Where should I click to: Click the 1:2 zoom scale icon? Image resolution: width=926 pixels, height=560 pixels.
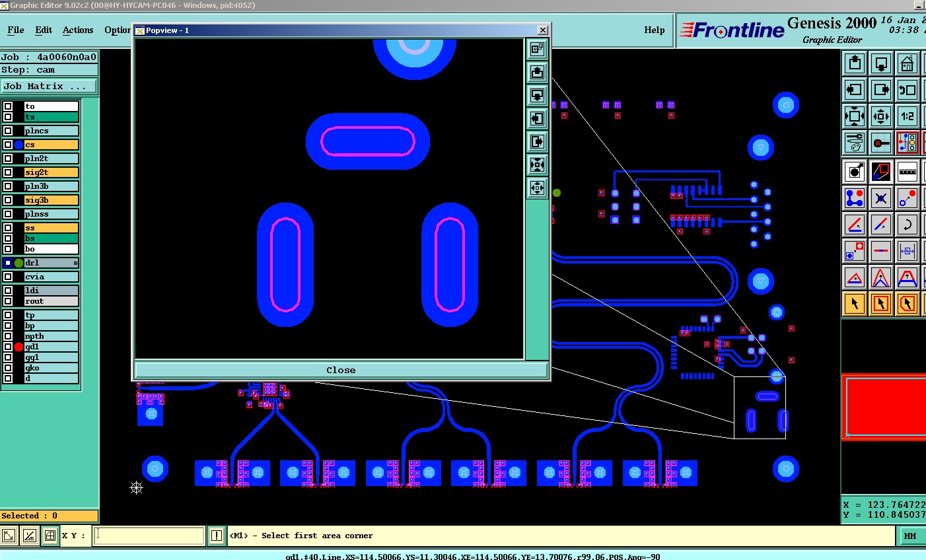tap(908, 116)
